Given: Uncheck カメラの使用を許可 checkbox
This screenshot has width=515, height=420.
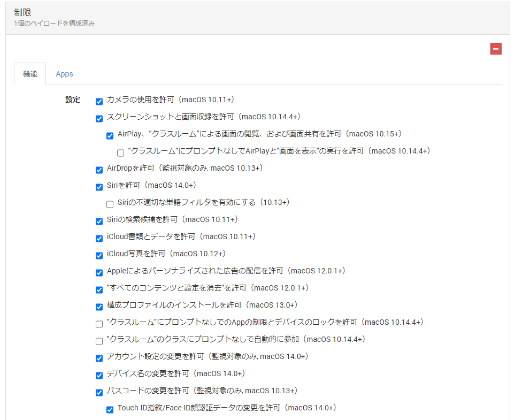Looking at the screenshot, I should pyautogui.click(x=99, y=102).
